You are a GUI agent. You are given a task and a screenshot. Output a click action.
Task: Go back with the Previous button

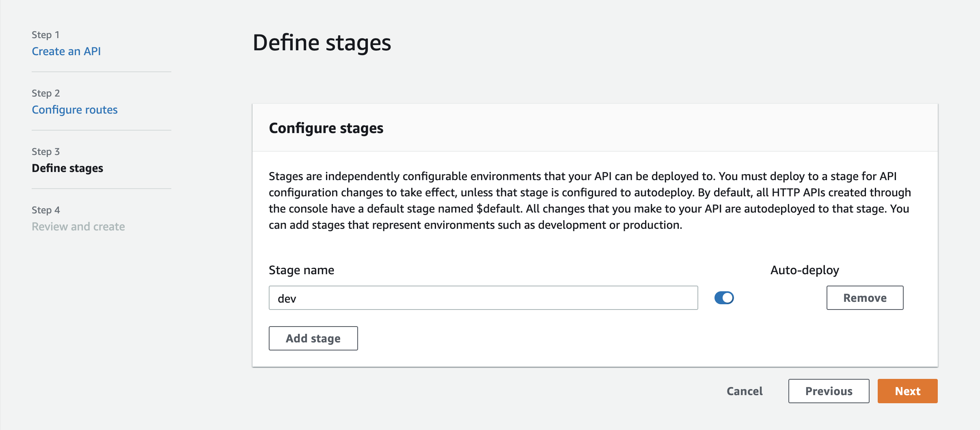click(829, 391)
